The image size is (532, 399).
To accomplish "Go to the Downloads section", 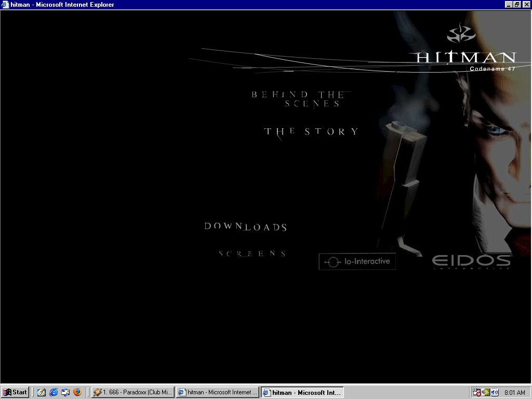I will click(246, 227).
